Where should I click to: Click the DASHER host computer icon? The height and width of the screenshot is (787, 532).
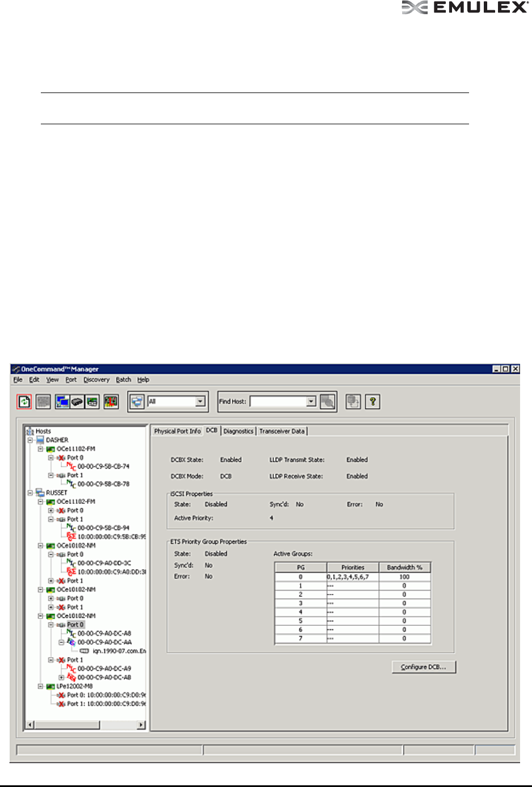(x=40, y=440)
